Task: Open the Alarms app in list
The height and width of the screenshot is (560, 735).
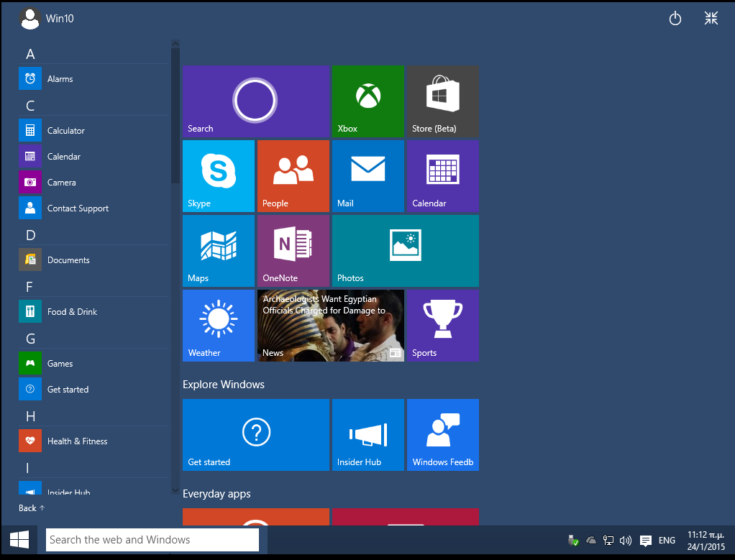Action: pos(93,79)
